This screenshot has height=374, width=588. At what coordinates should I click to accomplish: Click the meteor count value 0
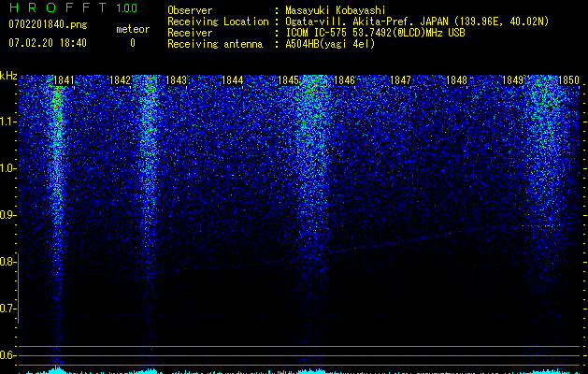(133, 43)
